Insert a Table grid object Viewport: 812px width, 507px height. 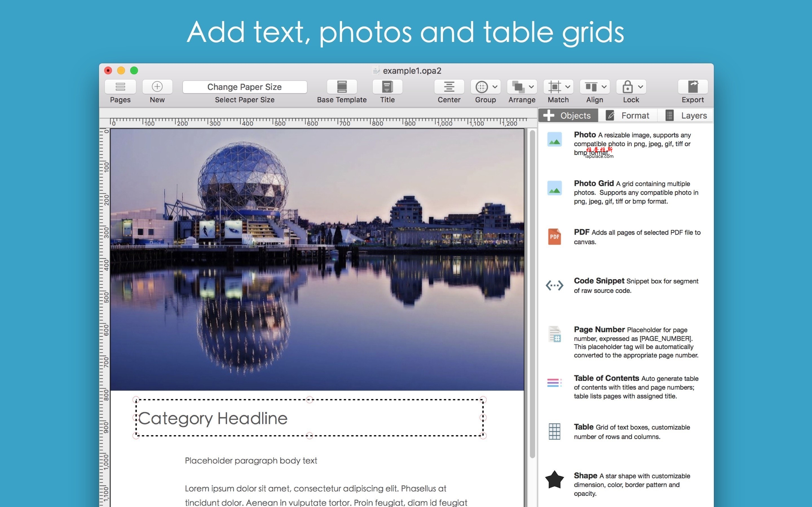coord(554,431)
